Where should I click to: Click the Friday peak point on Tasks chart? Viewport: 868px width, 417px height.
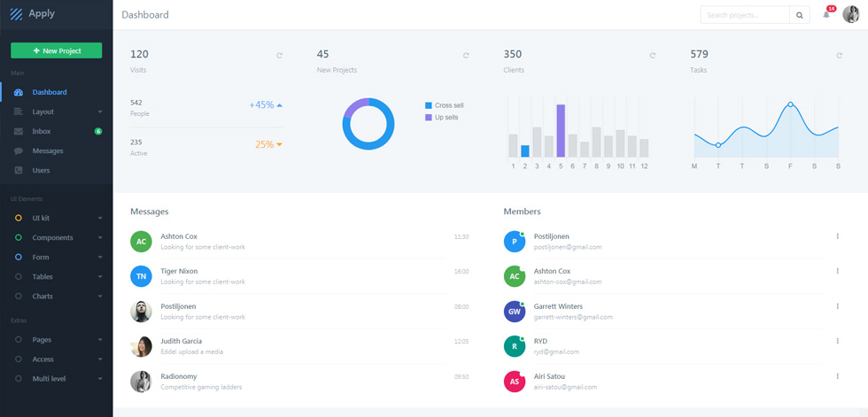coord(790,104)
